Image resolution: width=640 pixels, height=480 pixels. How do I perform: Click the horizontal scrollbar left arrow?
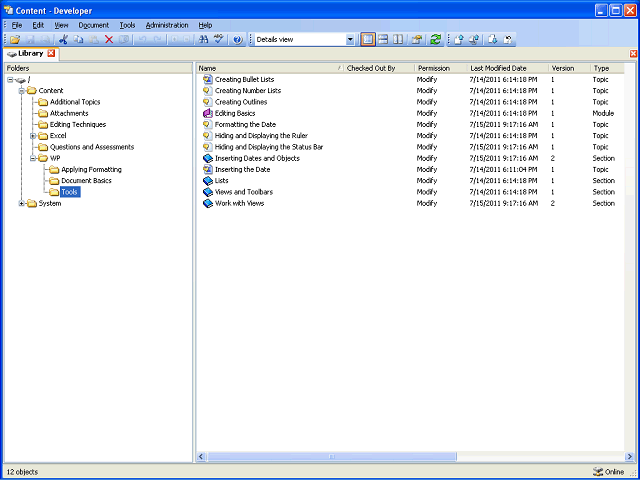click(201, 456)
